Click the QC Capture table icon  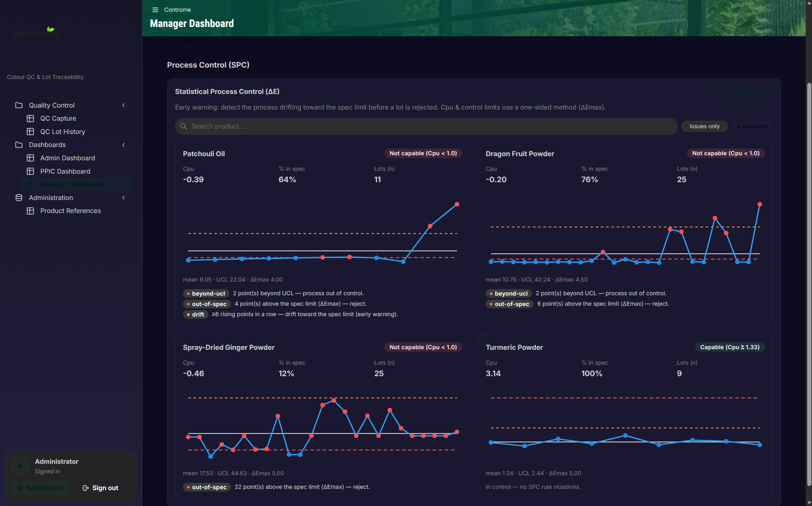[x=30, y=118]
